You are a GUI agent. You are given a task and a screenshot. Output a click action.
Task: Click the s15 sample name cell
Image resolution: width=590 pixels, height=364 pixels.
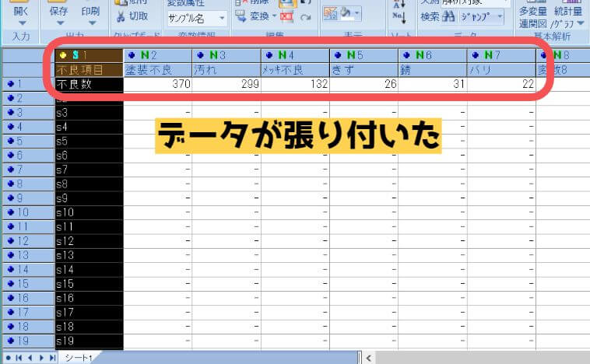tap(89, 284)
